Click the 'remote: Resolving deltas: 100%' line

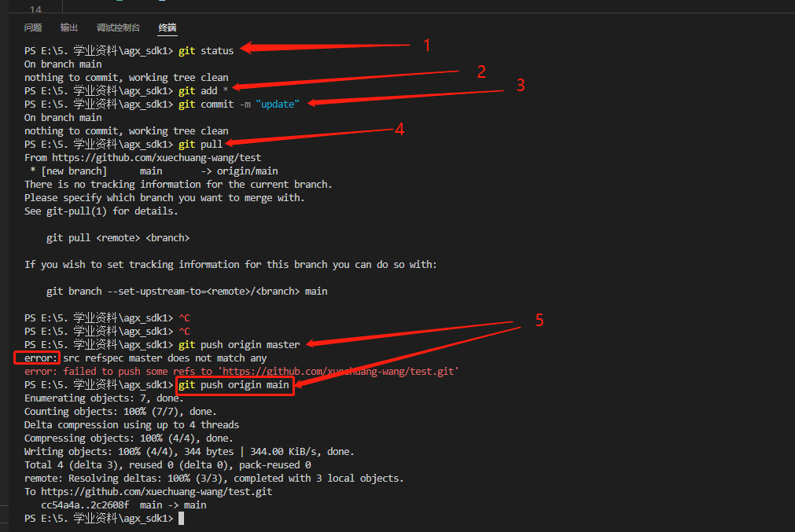(214, 478)
